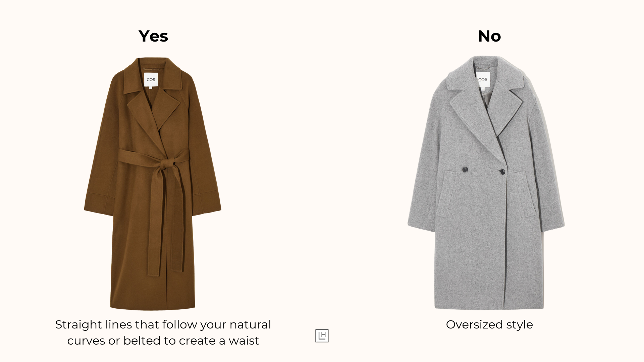Click the "No" heading
The height and width of the screenshot is (362, 644).
tap(489, 36)
